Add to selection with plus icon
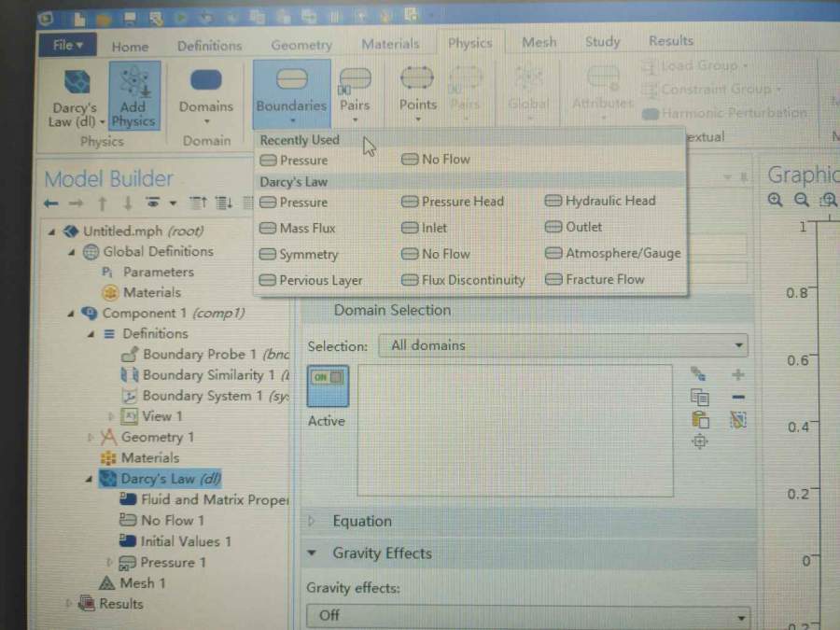Screen dimensions: 840x630 (737, 374)
